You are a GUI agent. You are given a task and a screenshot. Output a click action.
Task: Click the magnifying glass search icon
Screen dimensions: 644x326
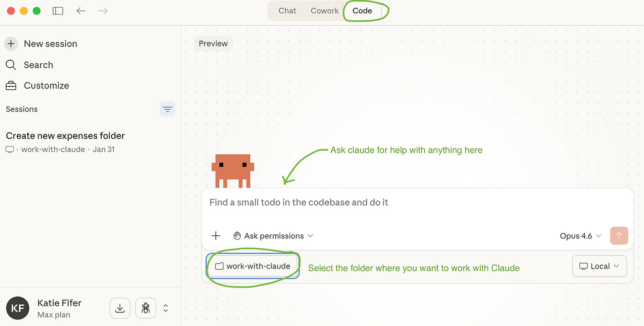(x=11, y=65)
